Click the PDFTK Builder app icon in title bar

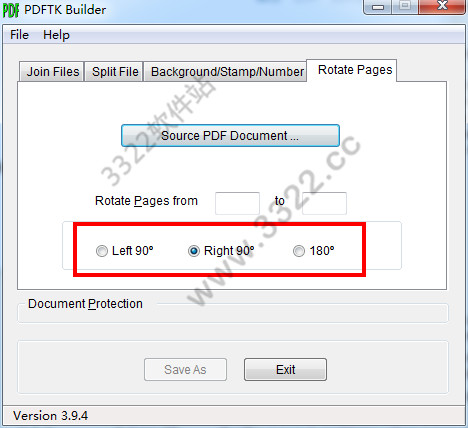[x=11, y=10]
